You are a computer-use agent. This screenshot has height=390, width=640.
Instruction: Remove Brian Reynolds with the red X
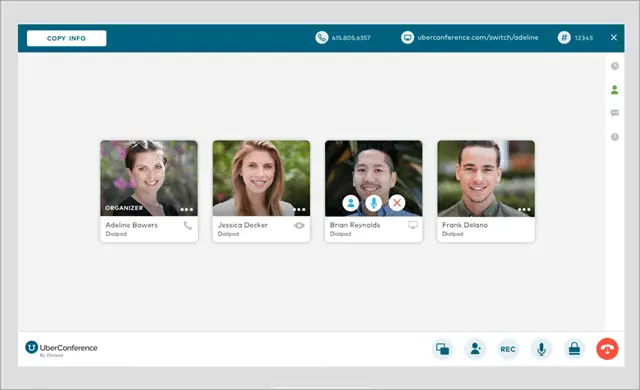click(x=397, y=203)
